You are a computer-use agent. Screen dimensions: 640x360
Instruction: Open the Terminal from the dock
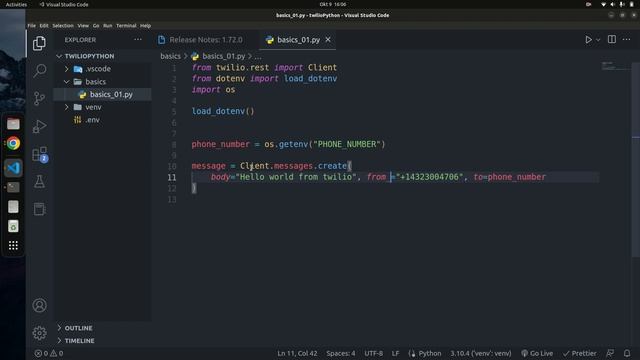tap(13, 187)
